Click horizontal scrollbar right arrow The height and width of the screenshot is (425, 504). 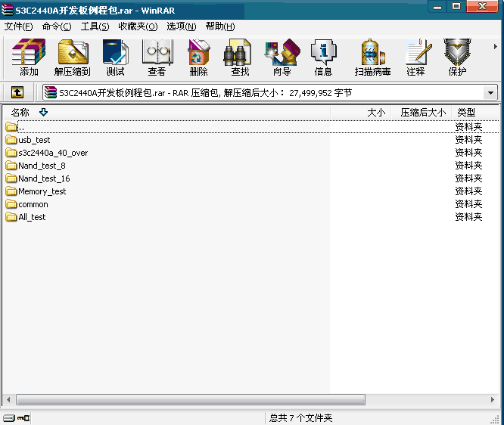click(493, 399)
